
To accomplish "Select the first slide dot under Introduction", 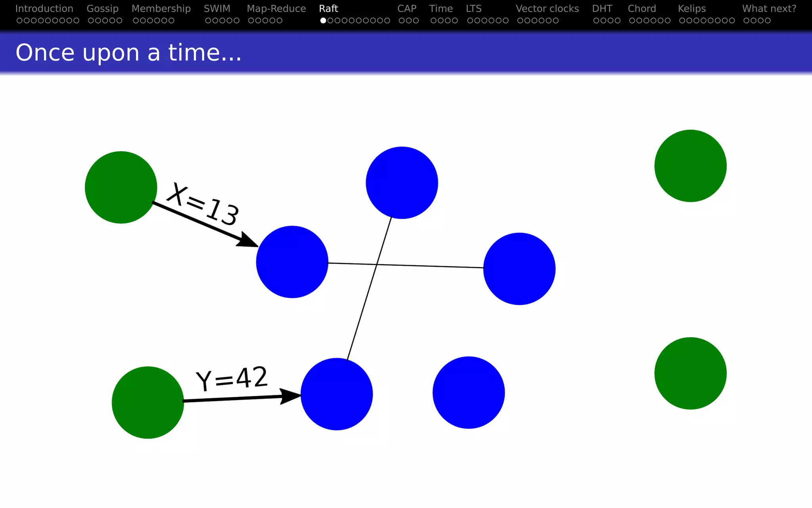I will click(x=19, y=21).
